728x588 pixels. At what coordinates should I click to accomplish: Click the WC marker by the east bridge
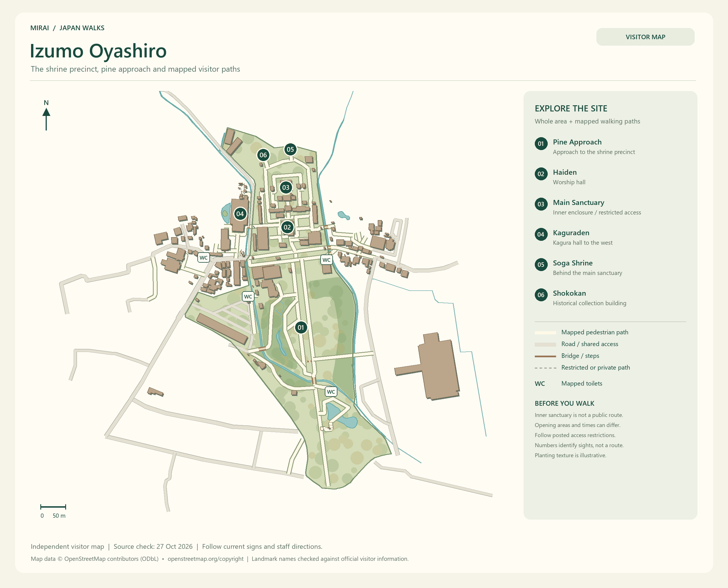pos(326,260)
